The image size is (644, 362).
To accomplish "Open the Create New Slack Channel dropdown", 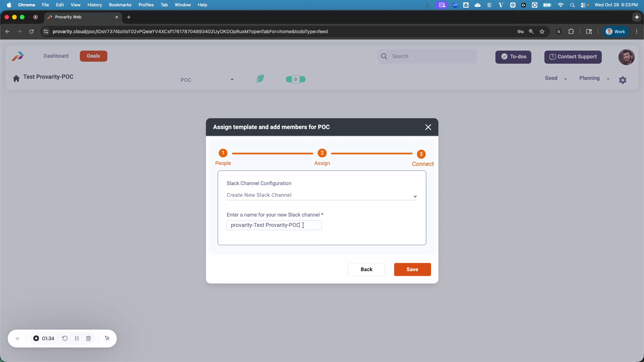I will [x=415, y=196].
